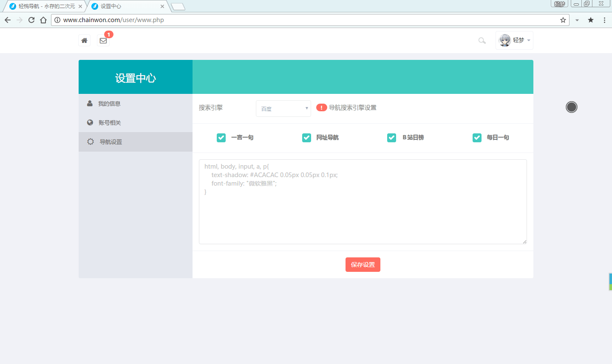This screenshot has width=612, height=364.
Task: Click the dark floating circle button
Action: (572, 107)
